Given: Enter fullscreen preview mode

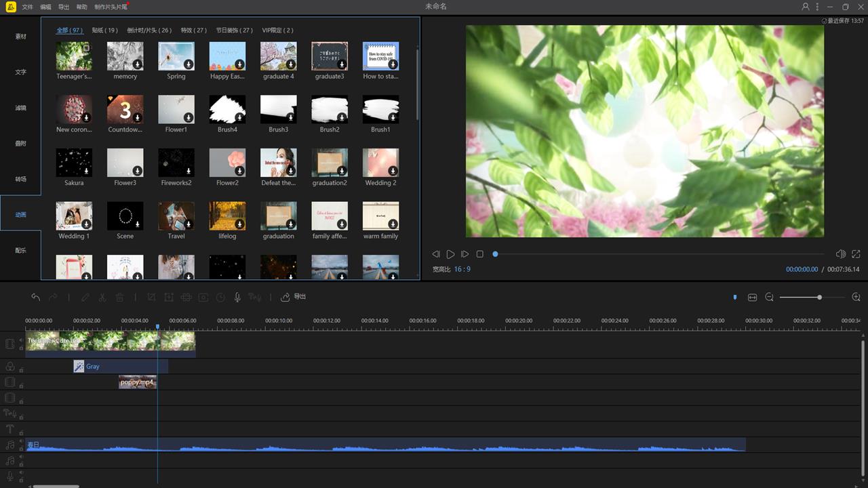Looking at the screenshot, I should tap(856, 254).
